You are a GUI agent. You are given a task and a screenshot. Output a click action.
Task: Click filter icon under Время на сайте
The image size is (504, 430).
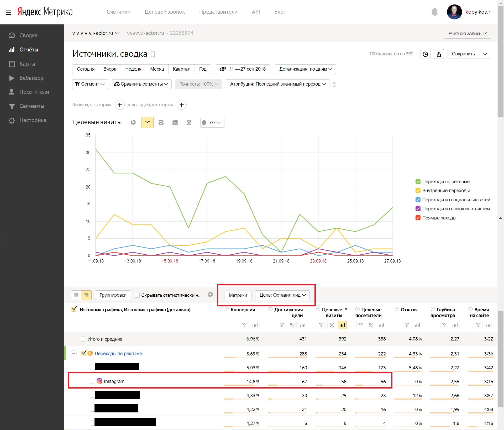[x=478, y=325]
